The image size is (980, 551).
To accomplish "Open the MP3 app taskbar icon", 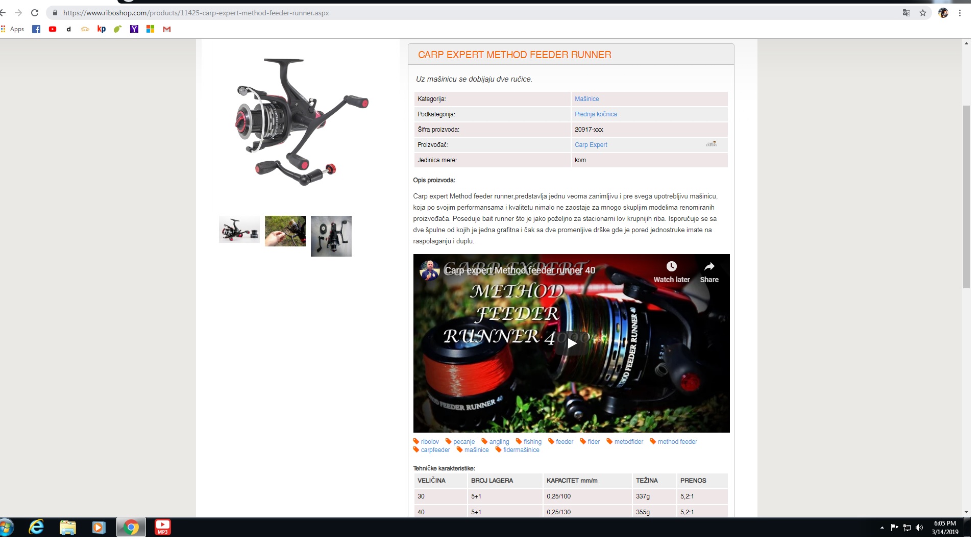I will point(162,527).
